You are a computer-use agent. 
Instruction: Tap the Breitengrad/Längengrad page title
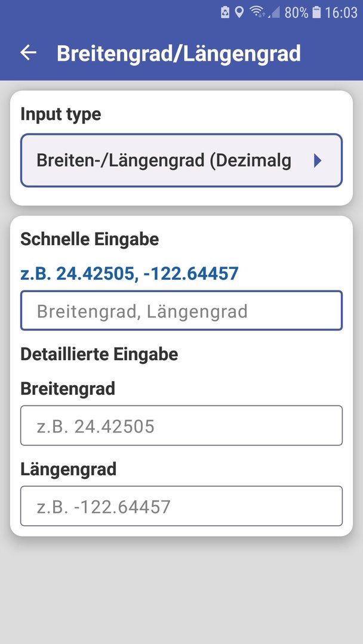click(179, 54)
